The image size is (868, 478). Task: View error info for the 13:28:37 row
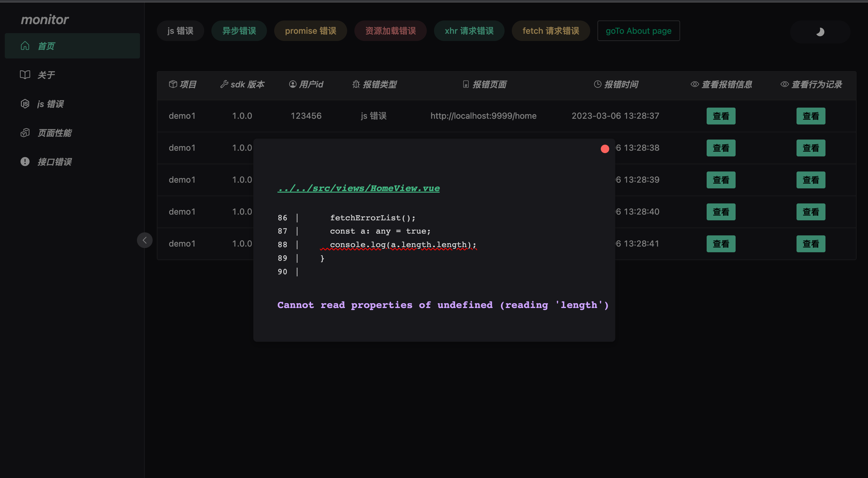(721, 116)
